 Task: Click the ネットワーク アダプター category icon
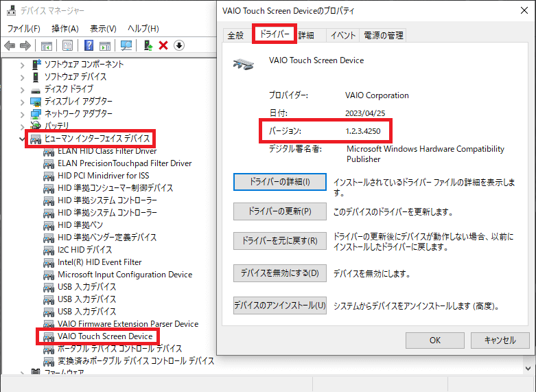click(x=36, y=114)
